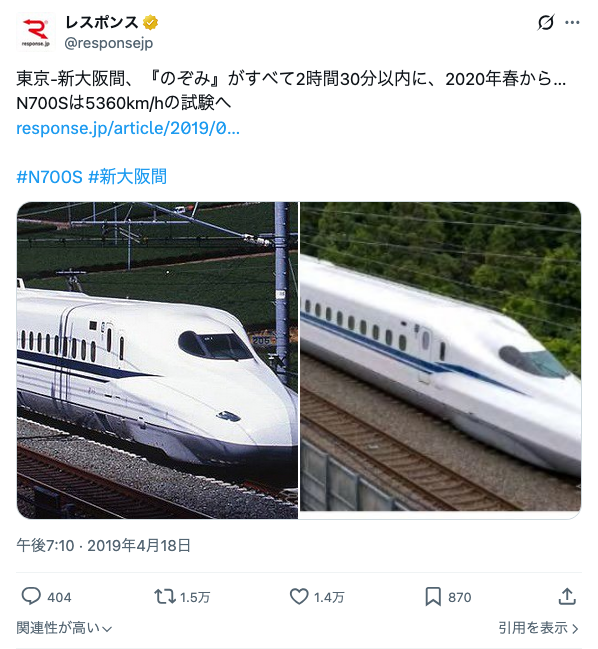
Task: Click the post timestamp 午後7:10
Action: [46, 546]
